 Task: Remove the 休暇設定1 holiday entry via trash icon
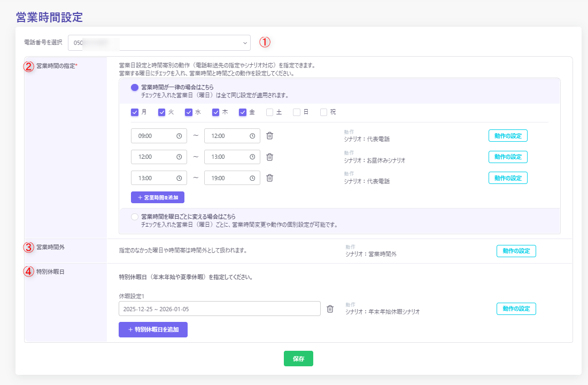330,309
